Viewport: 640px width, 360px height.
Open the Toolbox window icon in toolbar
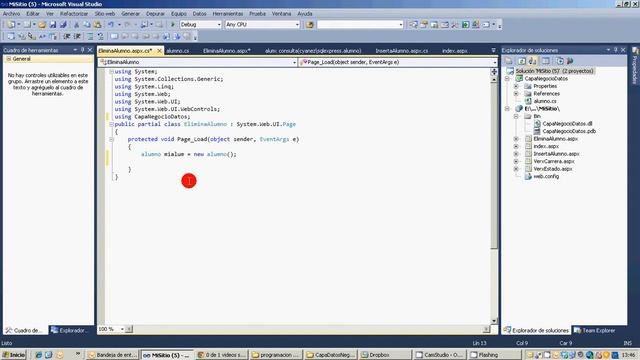tap(455, 24)
